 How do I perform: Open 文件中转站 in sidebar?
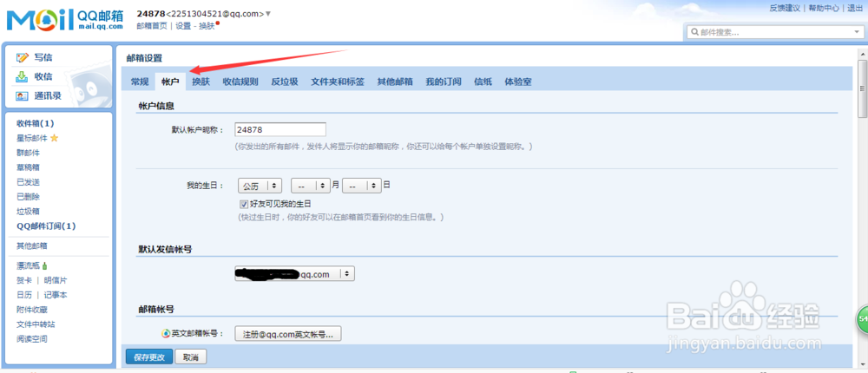click(36, 324)
